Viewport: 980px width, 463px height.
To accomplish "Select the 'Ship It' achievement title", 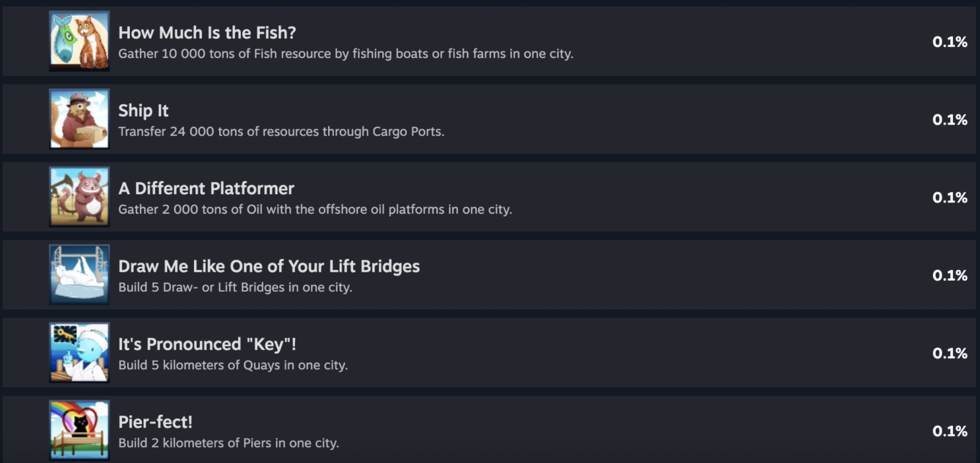I will (143, 111).
